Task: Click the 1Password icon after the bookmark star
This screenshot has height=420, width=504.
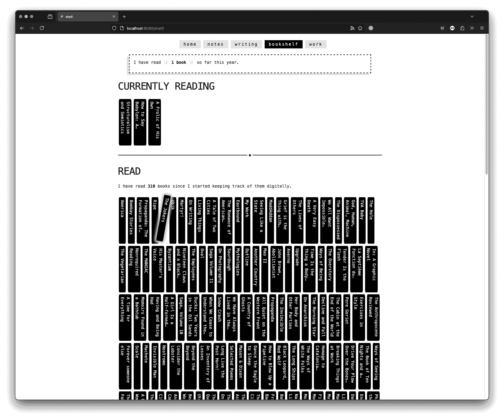Action: point(371,28)
